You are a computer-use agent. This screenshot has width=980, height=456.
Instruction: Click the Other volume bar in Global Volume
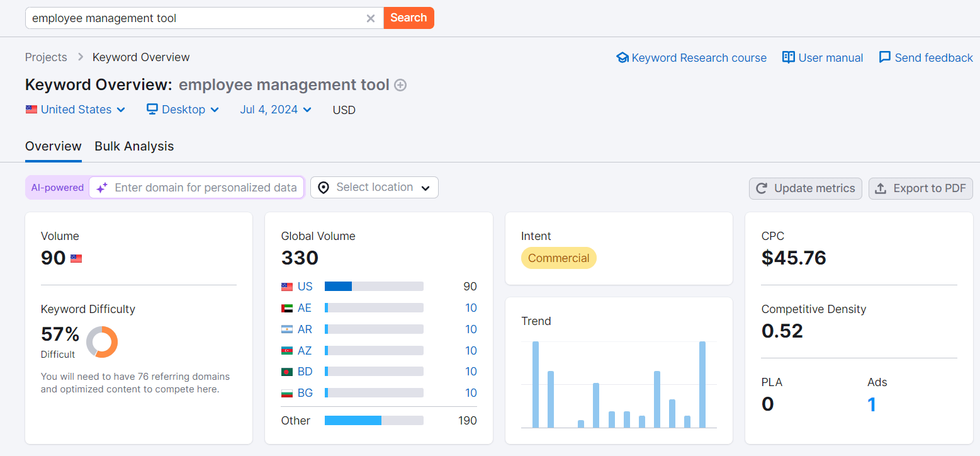(374, 421)
